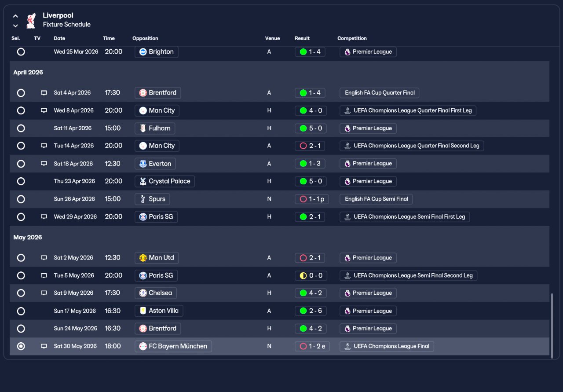Select the radio button for the Man Utd fixture
563x392 pixels.
point(21,258)
